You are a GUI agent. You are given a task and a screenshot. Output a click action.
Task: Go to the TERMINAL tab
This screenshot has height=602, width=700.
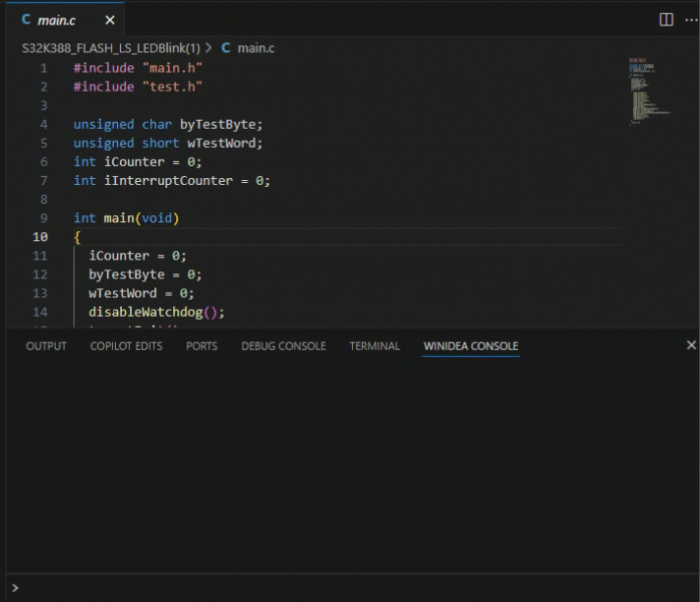(375, 346)
